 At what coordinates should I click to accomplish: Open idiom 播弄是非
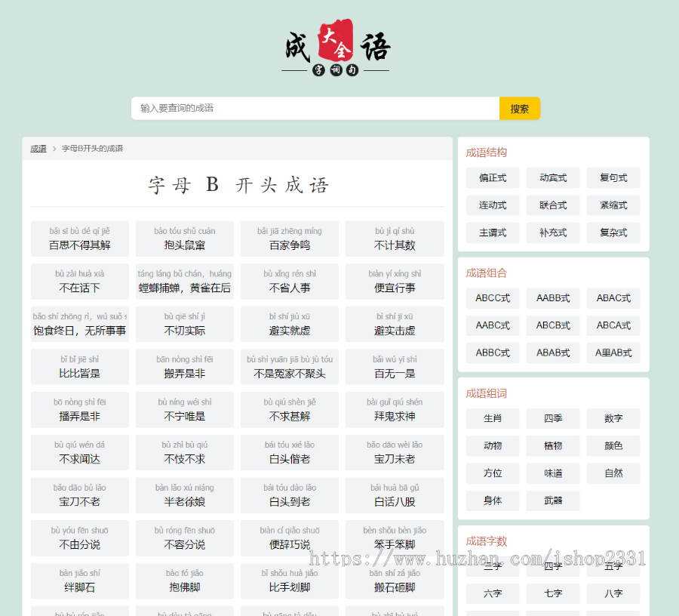(80, 410)
